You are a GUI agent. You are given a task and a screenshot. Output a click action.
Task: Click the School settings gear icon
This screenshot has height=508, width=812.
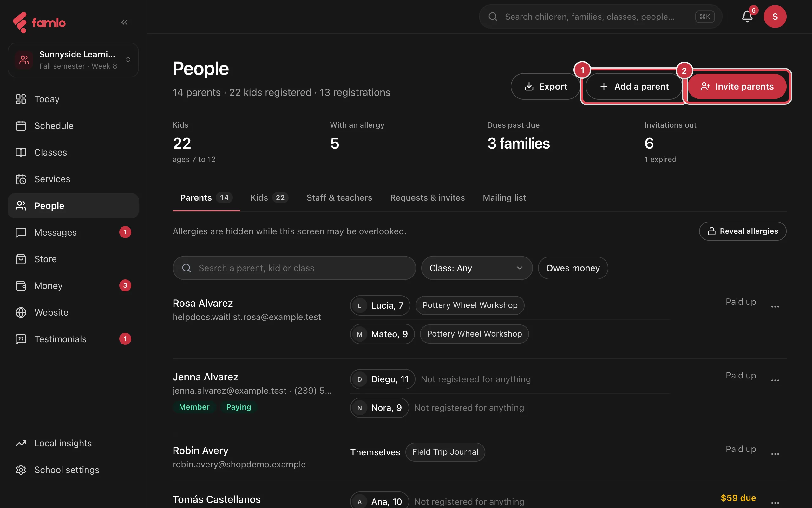(x=21, y=470)
